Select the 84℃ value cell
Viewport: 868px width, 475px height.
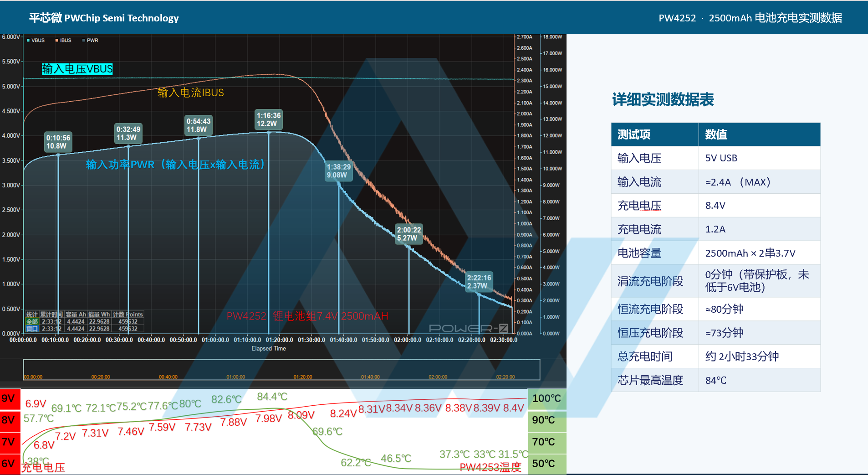click(x=760, y=380)
